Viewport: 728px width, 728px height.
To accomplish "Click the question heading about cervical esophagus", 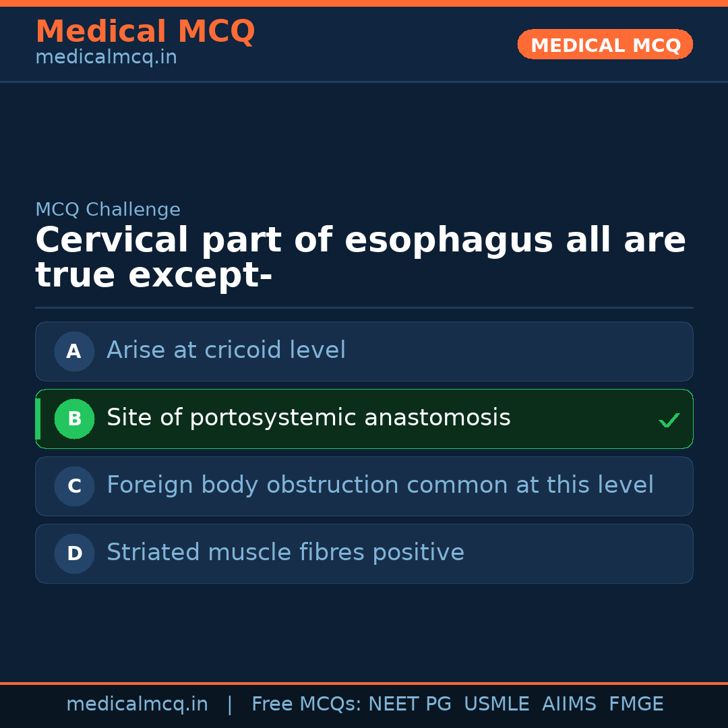I will (x=360, y=257).
